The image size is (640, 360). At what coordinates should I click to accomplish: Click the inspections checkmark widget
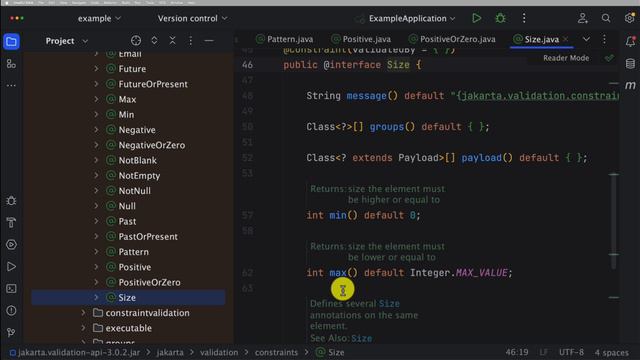609,58
